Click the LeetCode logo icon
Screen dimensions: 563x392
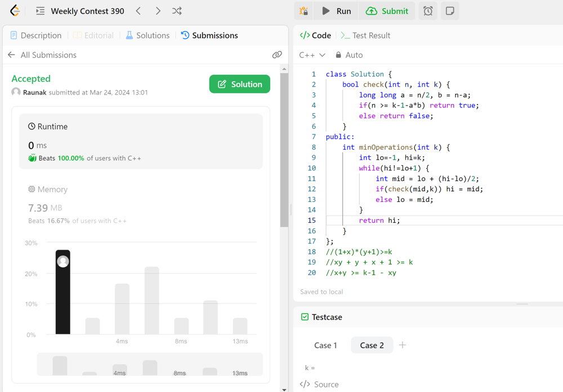[x=15, y=11]
